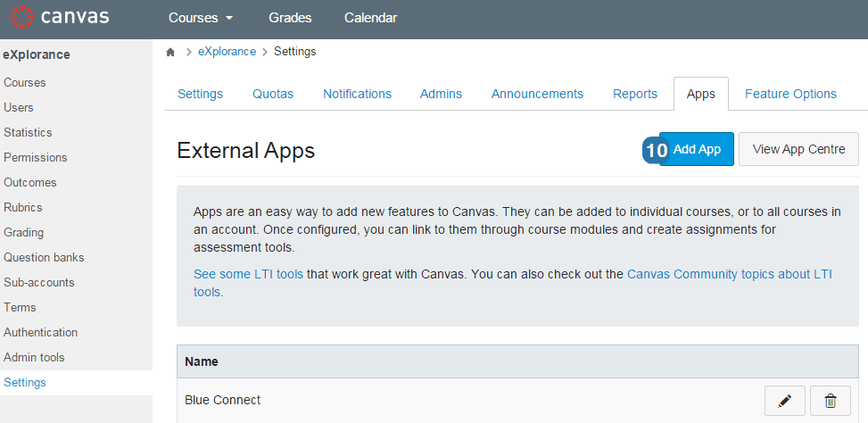Screen dimensions: 868x423
Task: Switch to the Admins tab
Action: 441,94
